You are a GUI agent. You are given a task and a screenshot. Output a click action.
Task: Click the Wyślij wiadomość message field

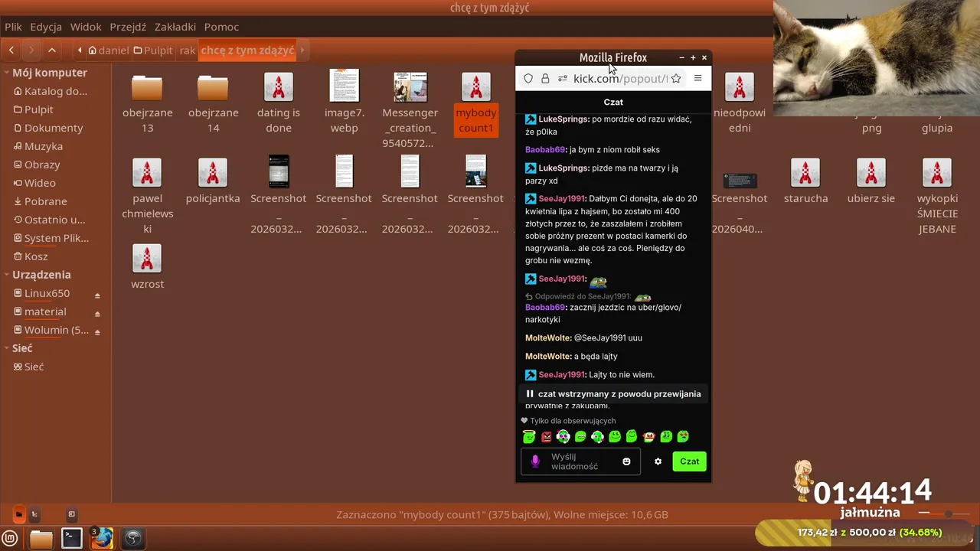point(580,461)
